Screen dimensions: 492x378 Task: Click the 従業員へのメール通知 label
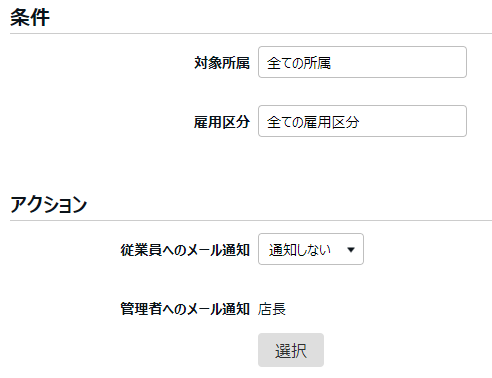185,250
